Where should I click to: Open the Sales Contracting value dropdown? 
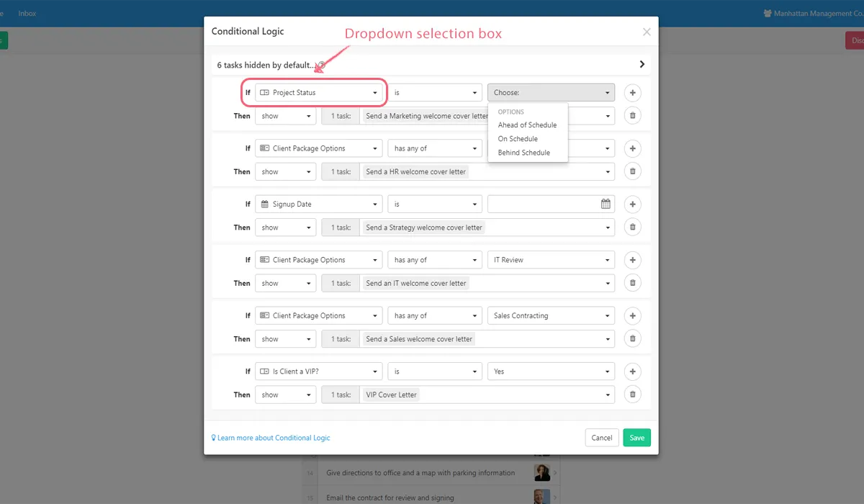click(x=551, y=315)
